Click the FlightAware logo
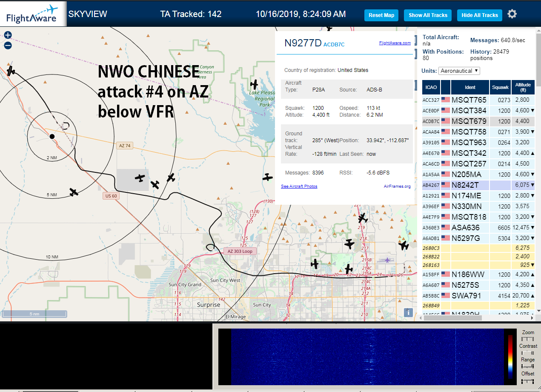 33,14
